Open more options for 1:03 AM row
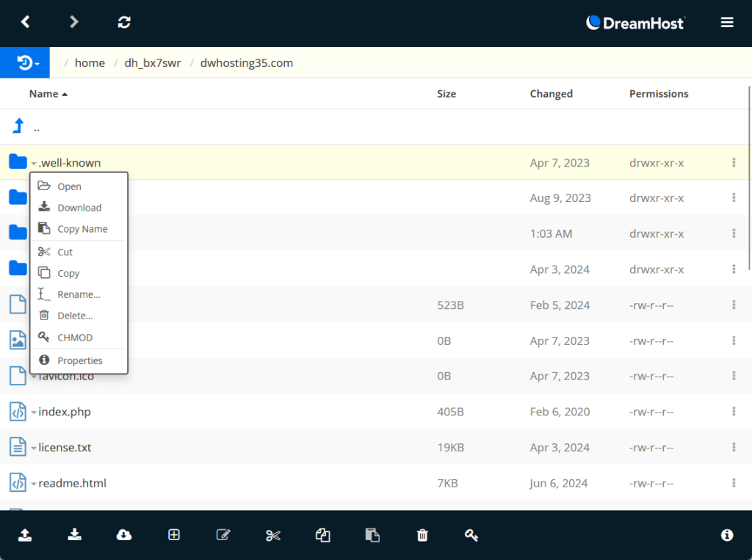Viewport: 752px width, 560px height. (x=734, y=233)
